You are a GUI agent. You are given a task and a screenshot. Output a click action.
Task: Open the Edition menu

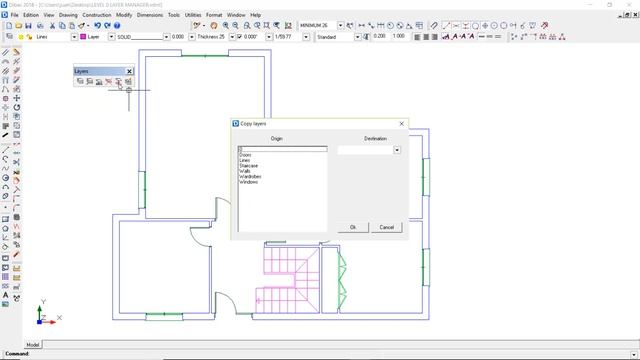(31, 15)
